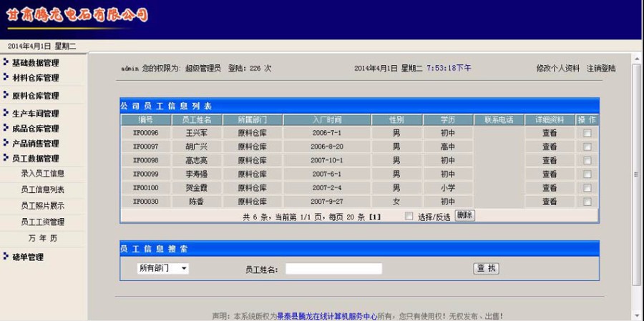644x321 pixels.
Task: Tick the checkbox for employee 陈香
Action: tap(587, 202)
